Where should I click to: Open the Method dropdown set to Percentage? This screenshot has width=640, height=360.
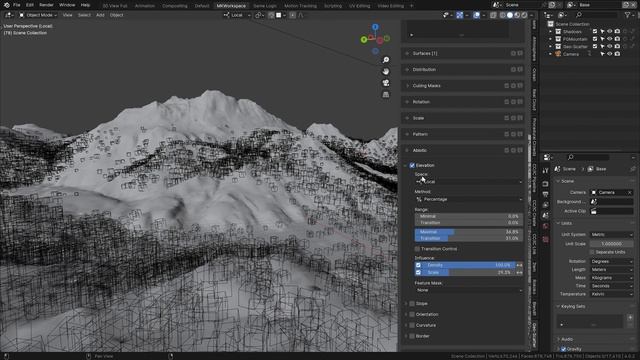tap(469, 199)
